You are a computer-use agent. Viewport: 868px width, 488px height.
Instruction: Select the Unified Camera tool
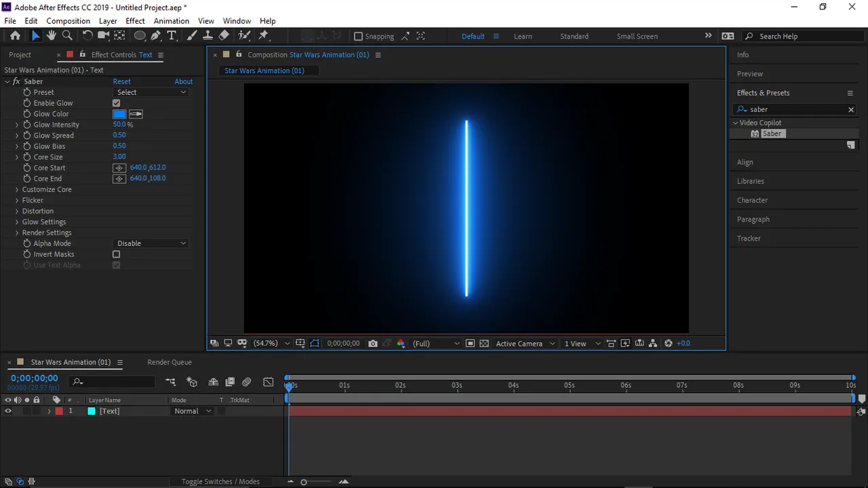tap(104, 36)
